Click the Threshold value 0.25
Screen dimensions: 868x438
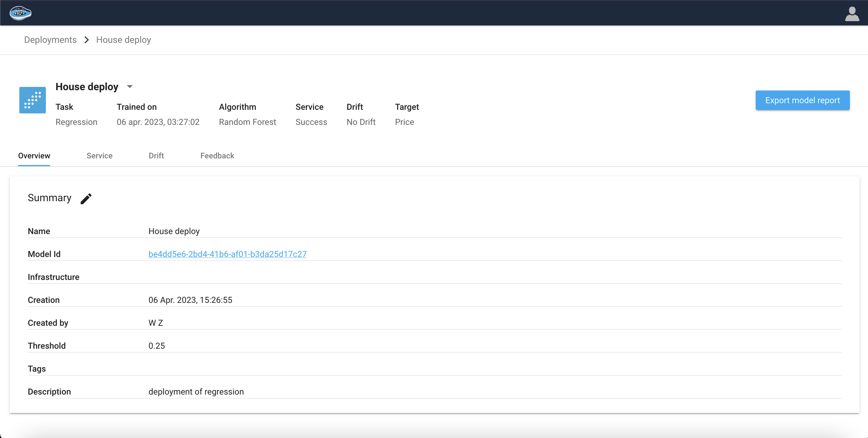157,346
